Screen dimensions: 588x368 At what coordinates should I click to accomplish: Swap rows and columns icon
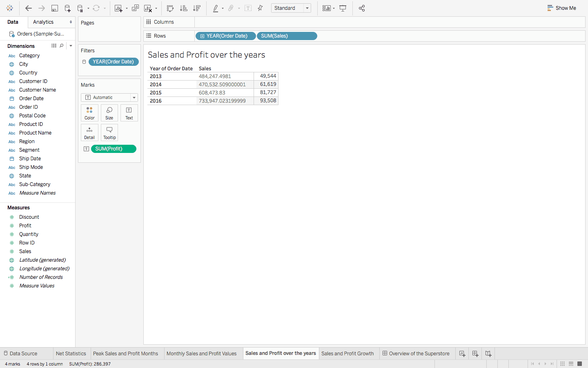[170, 8]
